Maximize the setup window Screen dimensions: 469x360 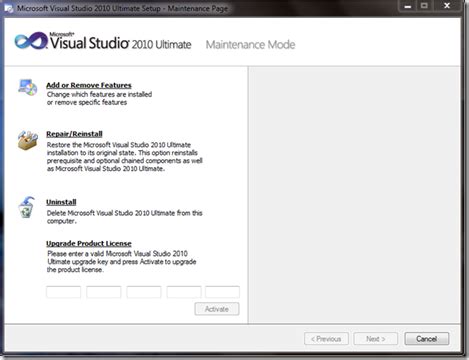(x=424, y=6)
